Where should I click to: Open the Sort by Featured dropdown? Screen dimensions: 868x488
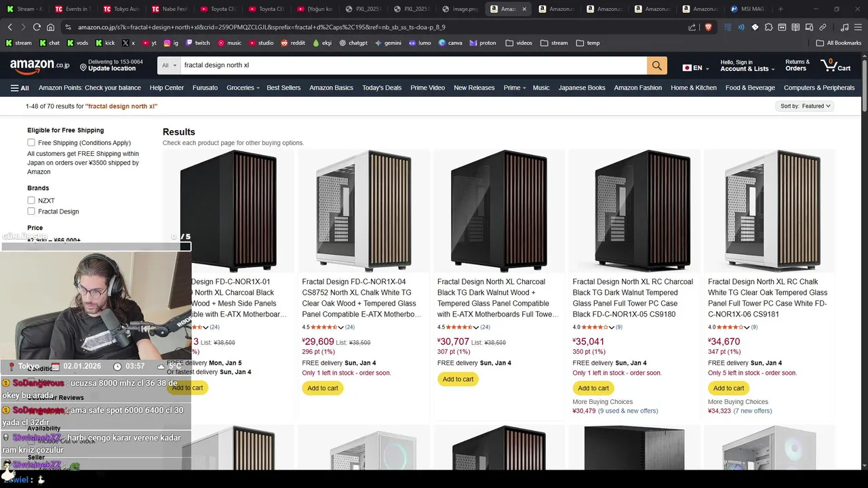coord(805,106)
